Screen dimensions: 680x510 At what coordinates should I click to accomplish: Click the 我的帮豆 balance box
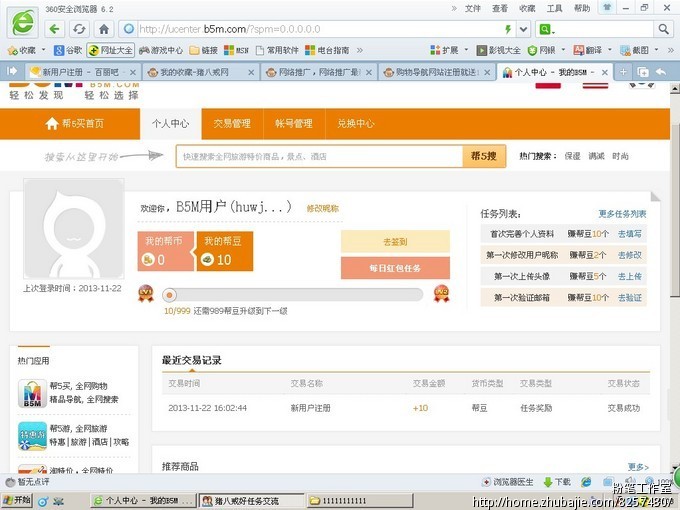tap(225, 251)
